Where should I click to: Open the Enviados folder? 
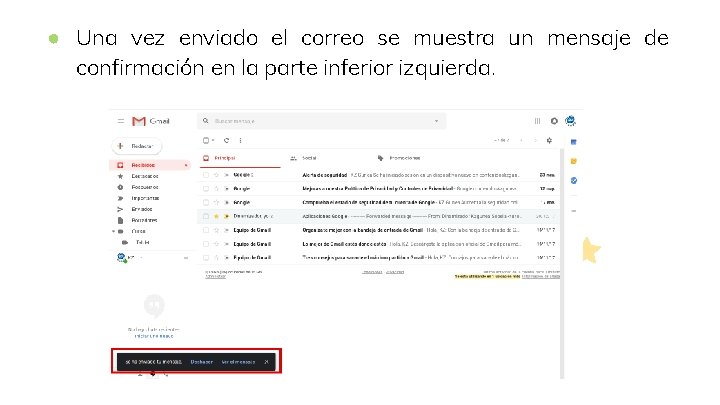tap(142, 209)
